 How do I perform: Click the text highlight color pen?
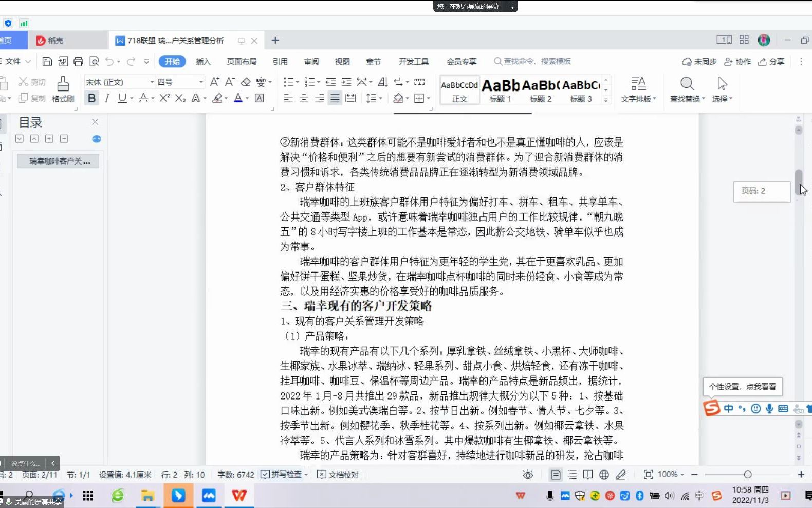tap(218, 98)
